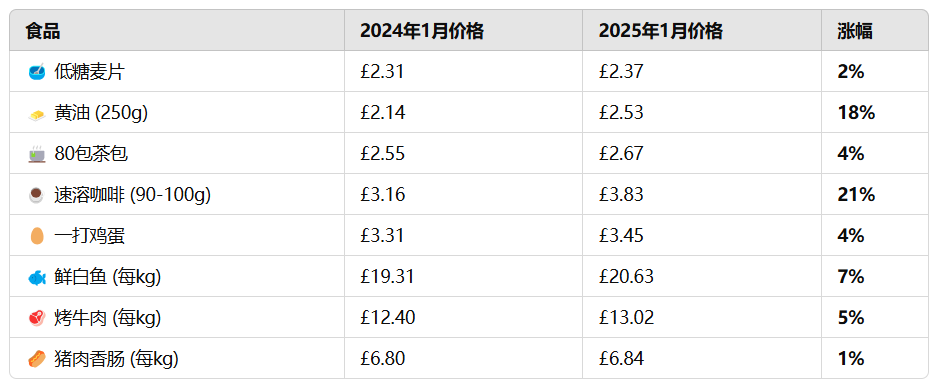Image resolution: width=935 pixels, height=385 pixels.
Task: Click the butter icon beside 黄油
Action: pyautogui.click(x=37, y=113)
